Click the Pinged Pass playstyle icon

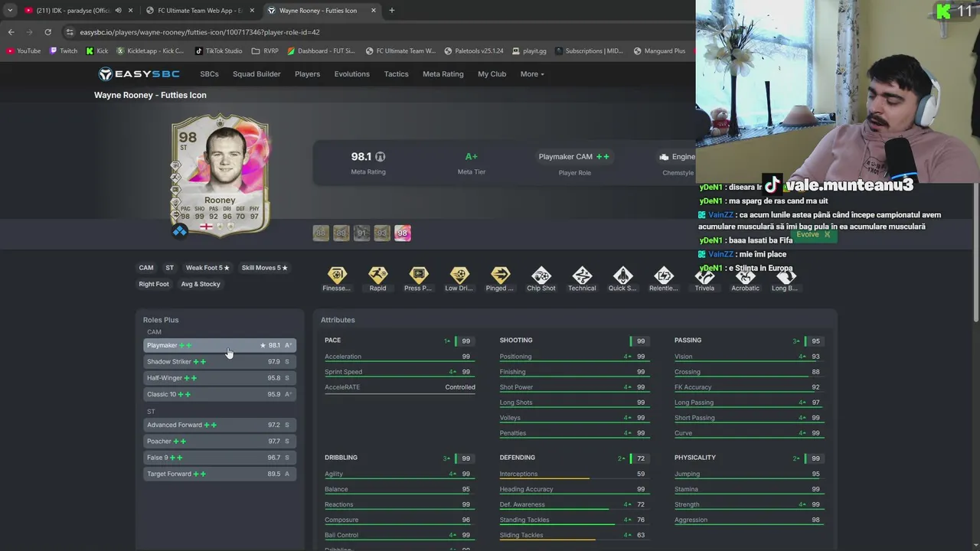tap(500, 275)
